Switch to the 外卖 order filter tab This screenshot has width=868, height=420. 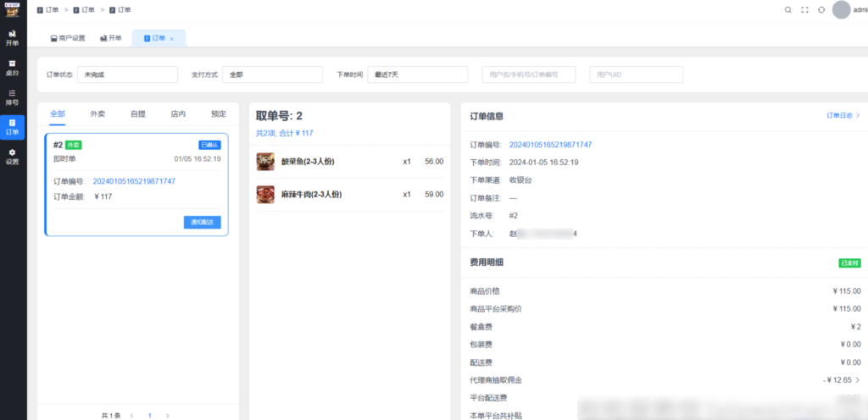(x=97, y=113)
